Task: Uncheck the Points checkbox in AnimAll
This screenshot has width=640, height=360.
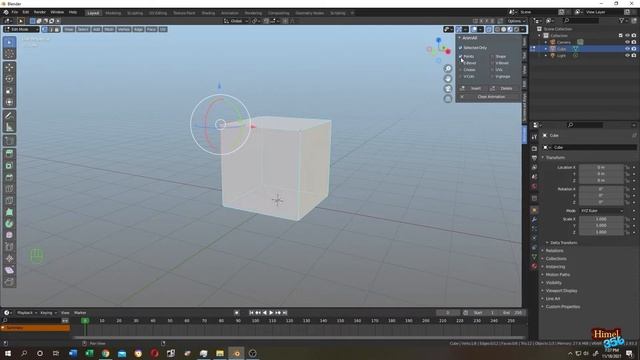Action: point(460,56)
